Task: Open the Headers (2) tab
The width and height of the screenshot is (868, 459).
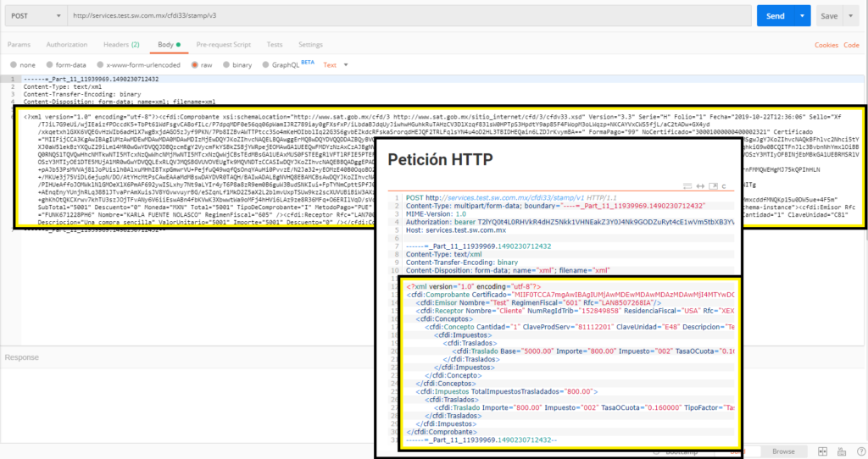Action: 120,44
